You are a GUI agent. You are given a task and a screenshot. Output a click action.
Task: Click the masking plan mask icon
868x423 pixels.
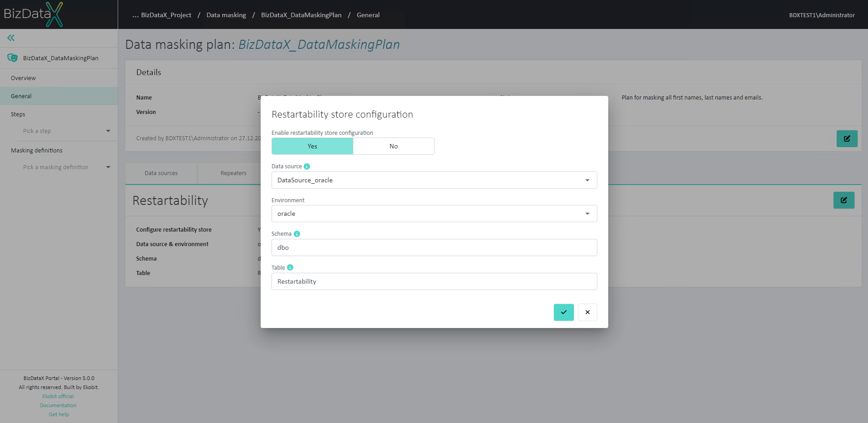tap(13, 58)
